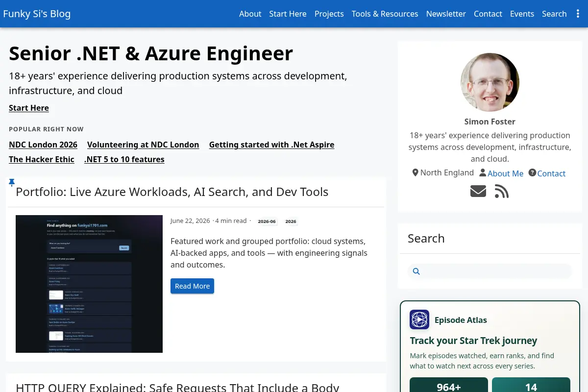Click the location marker icon near North England
This screenshot has height=392, width=588.
[416, 172]
